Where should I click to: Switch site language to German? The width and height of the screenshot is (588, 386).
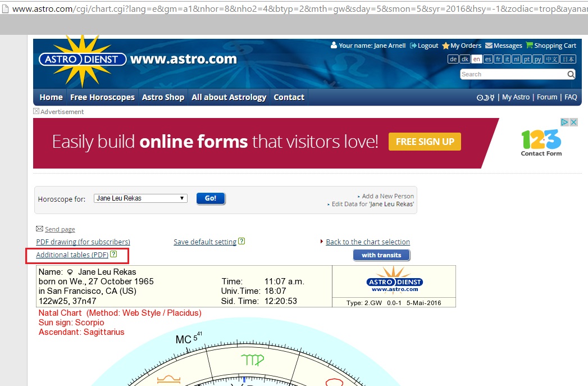(x=453, y=58)
